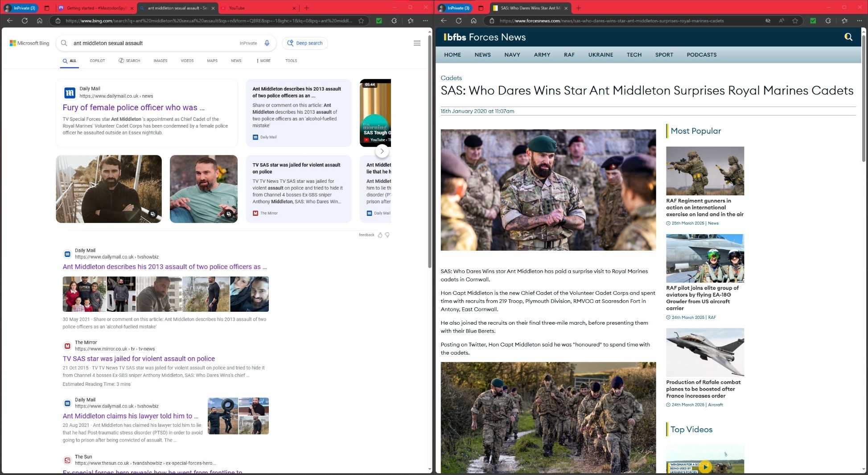Image resolution: width=868 pixels, height=475 pixels.
Task: Go back in the Forces News window
Action: pyautogui.click(x=444, y=21)
